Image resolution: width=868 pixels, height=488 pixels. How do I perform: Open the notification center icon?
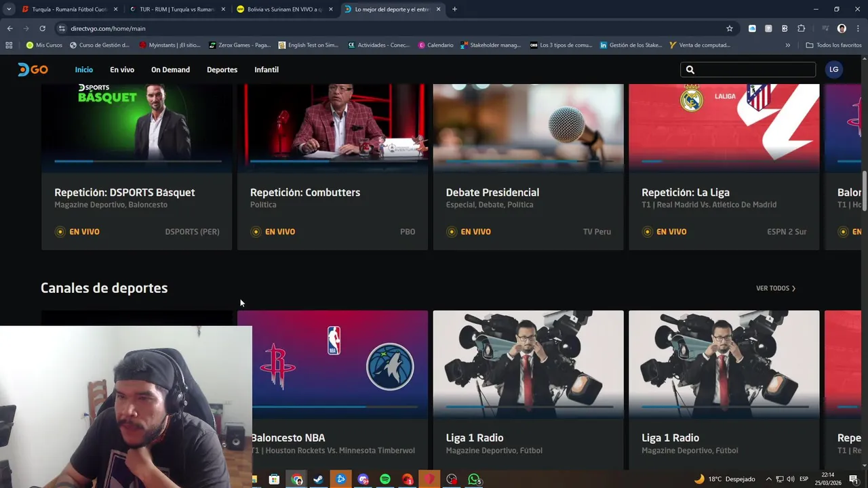tap(854, 479)
